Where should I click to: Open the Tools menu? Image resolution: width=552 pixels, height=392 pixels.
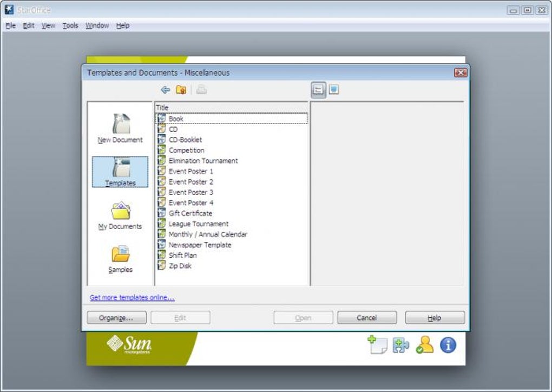click(x=70, y=25)
